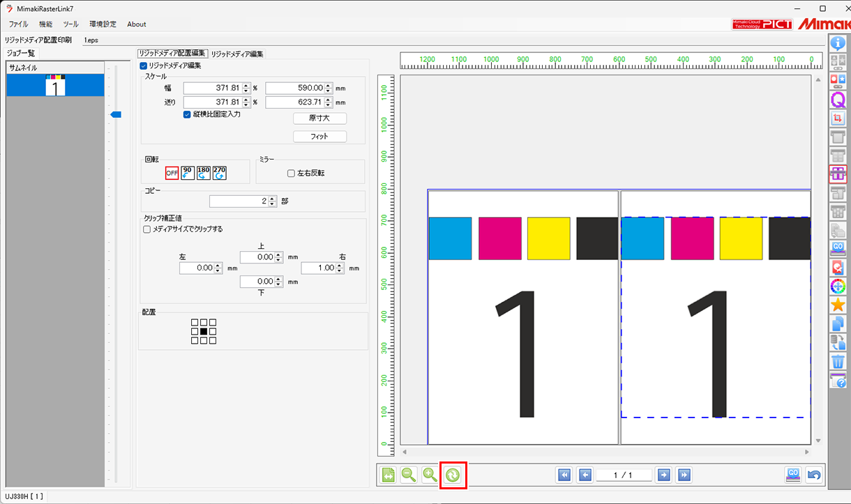The image size is (851, 504).
Task: Click the width percent spinner arrows
Action: pyautogui.click(x=246, y=89)
